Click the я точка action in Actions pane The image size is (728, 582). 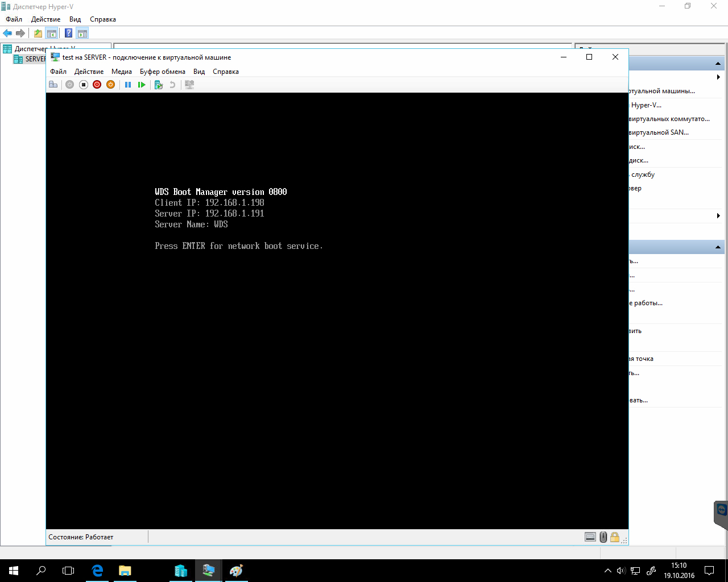coord(641,359)
